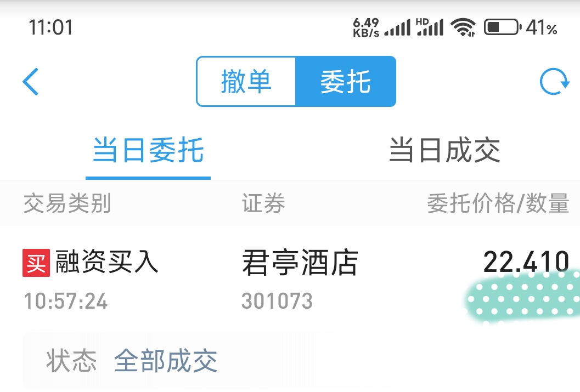Tap the 融资买入 order entry
580x392 pixels.
(x=107, y=262)
